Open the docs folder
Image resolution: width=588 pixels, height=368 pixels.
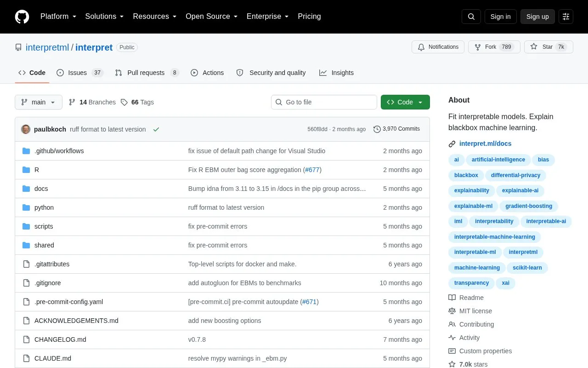tap(41, 189)
